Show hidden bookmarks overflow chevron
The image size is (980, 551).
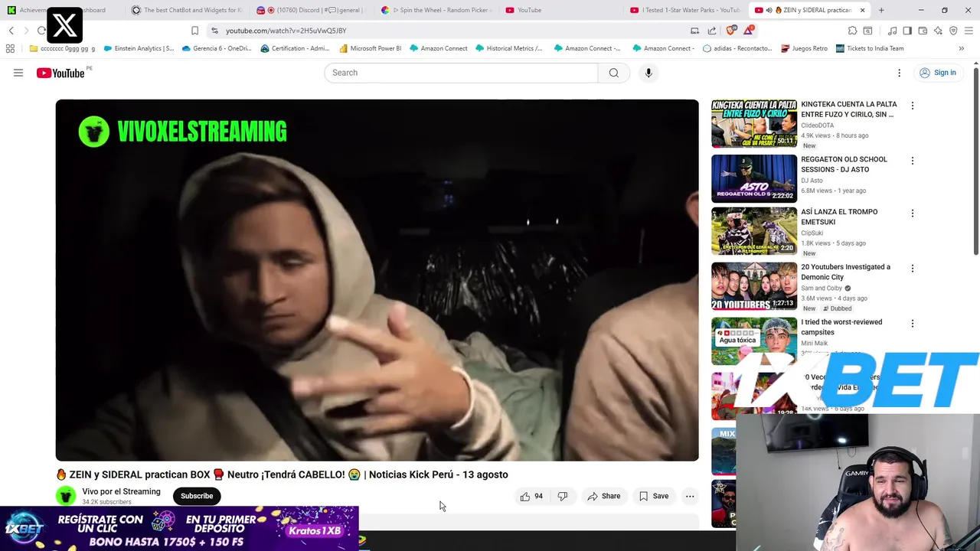[x=961, y=48]
